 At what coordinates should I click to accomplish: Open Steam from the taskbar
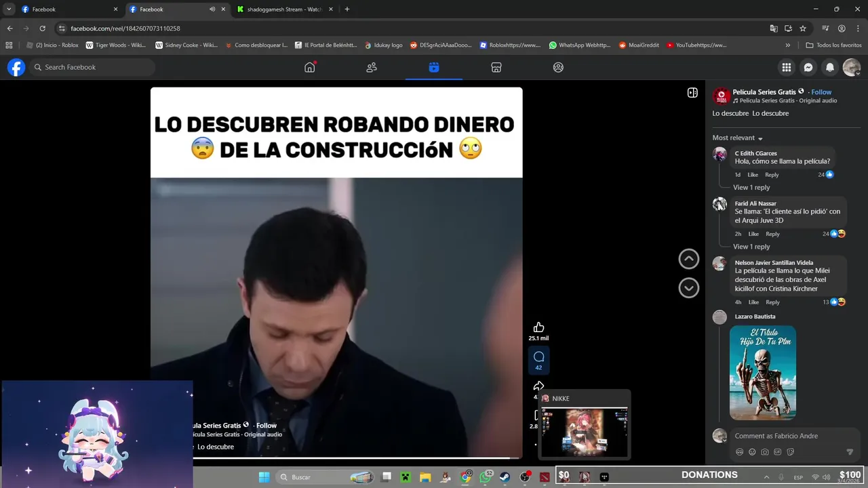(505, 477)
